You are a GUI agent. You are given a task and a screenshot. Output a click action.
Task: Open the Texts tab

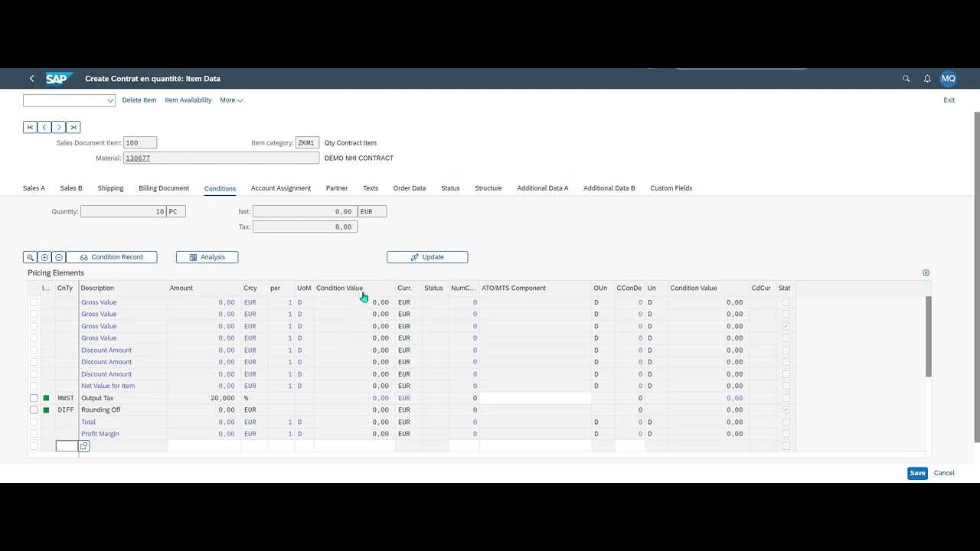click(x=371, y=188)
